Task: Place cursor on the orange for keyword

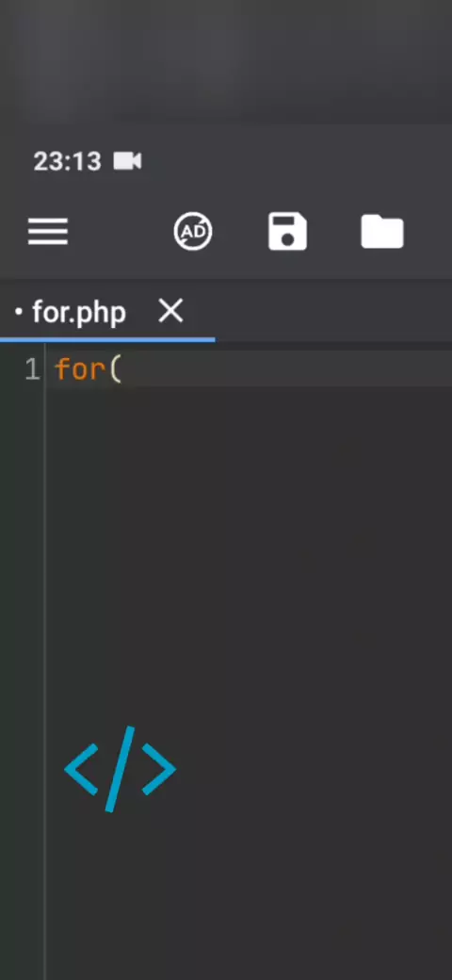Action: 81,369
